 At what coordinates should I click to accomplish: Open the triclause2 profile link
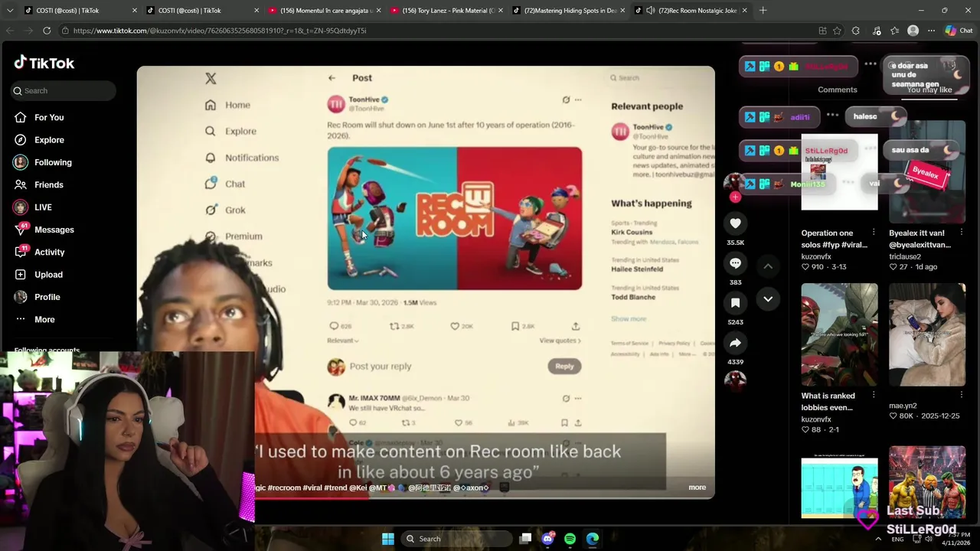pyautogui.click(x=905, y=256)
